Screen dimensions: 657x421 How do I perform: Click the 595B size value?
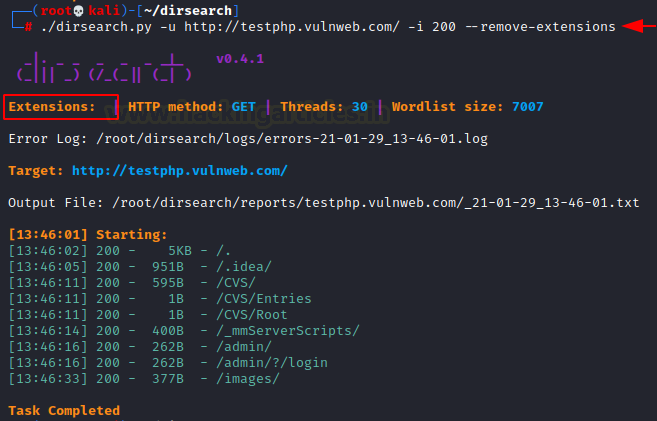click(x=168, y=283)
